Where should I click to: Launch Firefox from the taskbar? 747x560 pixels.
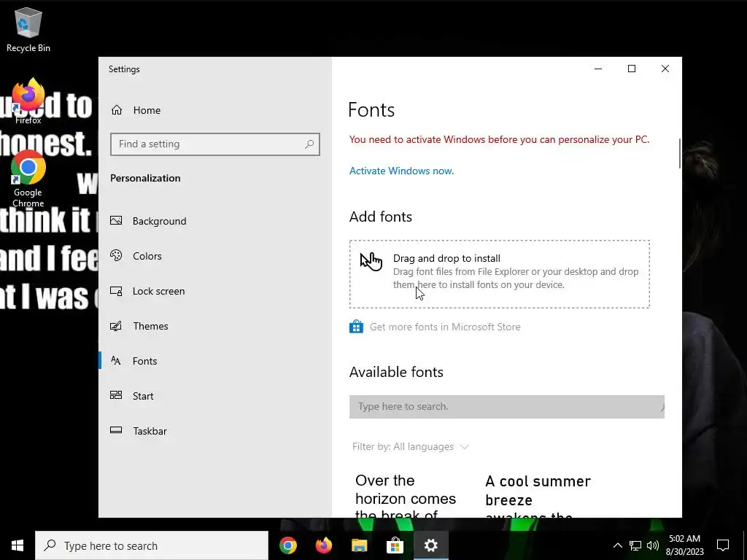[323, 545]
